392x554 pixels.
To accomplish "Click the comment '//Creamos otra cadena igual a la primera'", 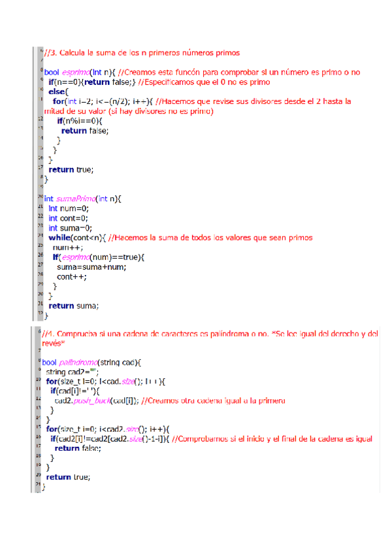I will 213,400.
